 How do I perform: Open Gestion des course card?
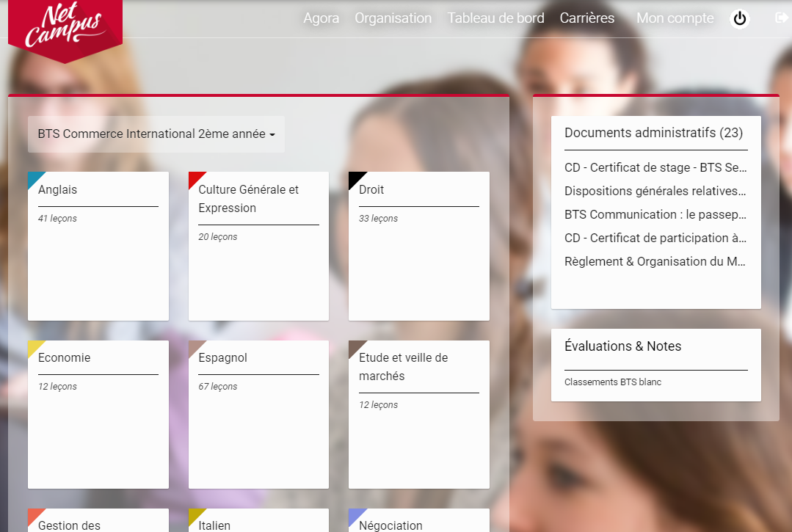(98, 520)
